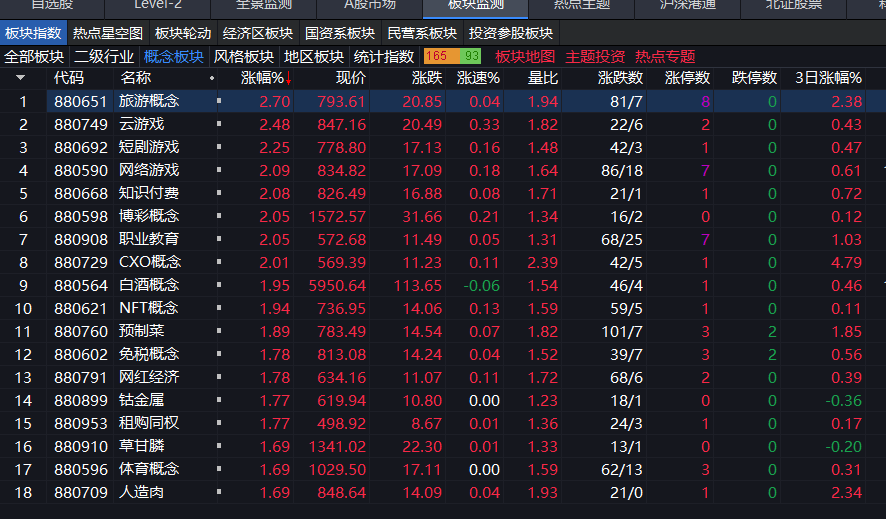Click the small marker beside 免税概念

coord(219,354)
